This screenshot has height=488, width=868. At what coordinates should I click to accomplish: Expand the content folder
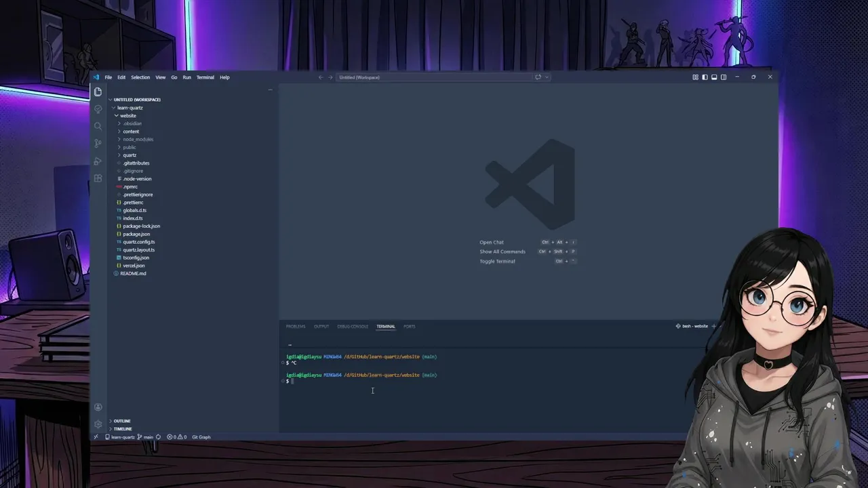131,131
